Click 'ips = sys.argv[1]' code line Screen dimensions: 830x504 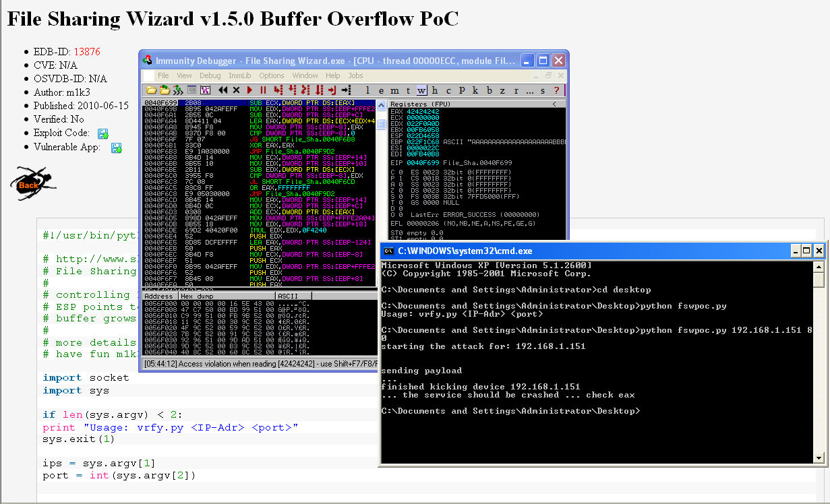[99, 463]
